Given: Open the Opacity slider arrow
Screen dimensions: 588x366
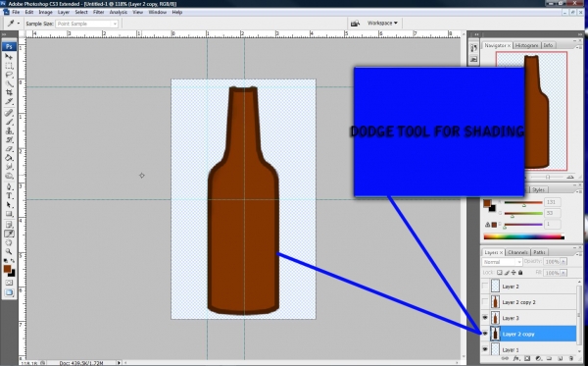Looking at the screenshot, I should tap(563, 262).
